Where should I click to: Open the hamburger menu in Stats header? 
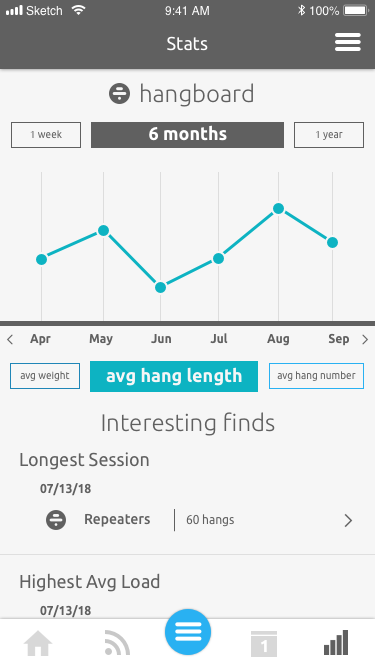347,43
